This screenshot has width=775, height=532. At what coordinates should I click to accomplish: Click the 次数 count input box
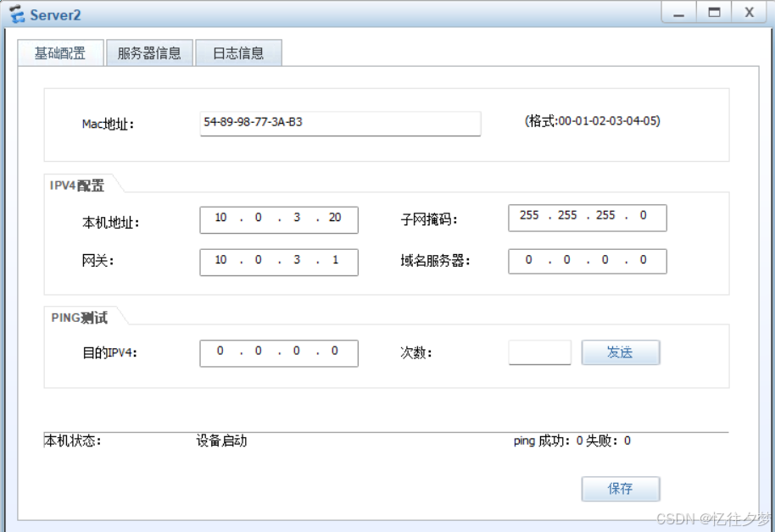[x=540, y=352]
